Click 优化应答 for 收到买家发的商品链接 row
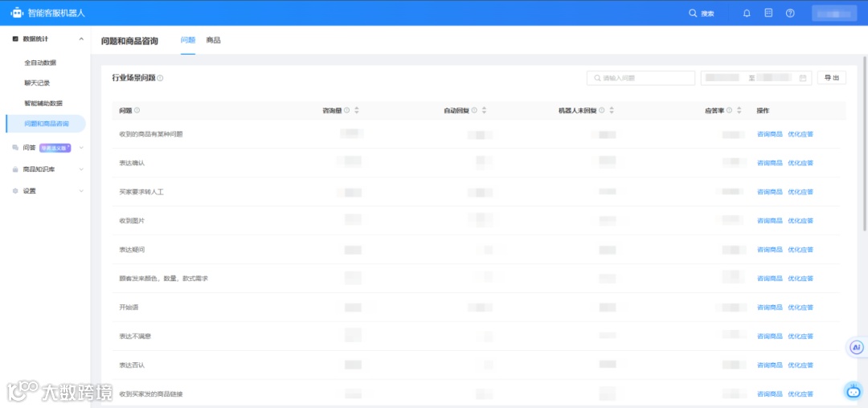The image size is (868, 408). [x=800, y=394]
